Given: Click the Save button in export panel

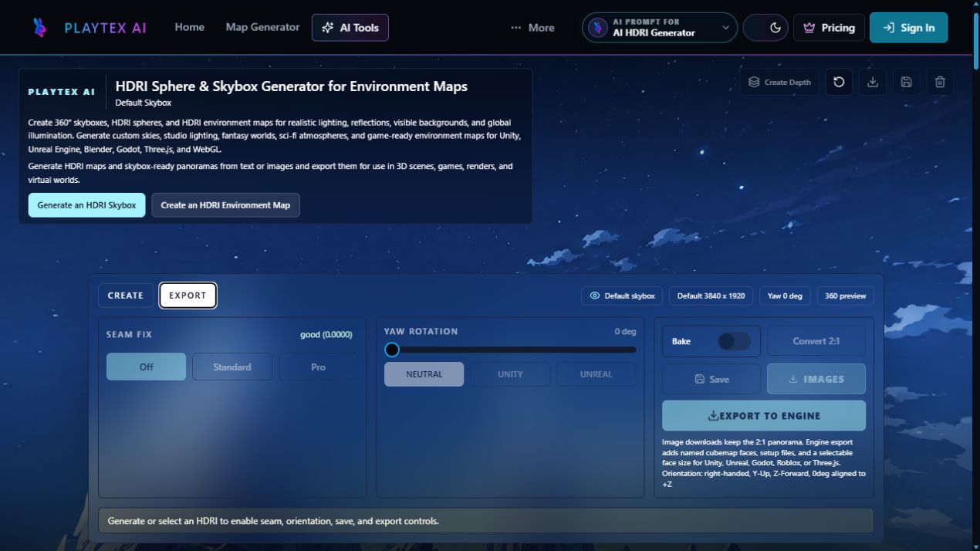Looking at the screenshot, I should pos(711,379).
